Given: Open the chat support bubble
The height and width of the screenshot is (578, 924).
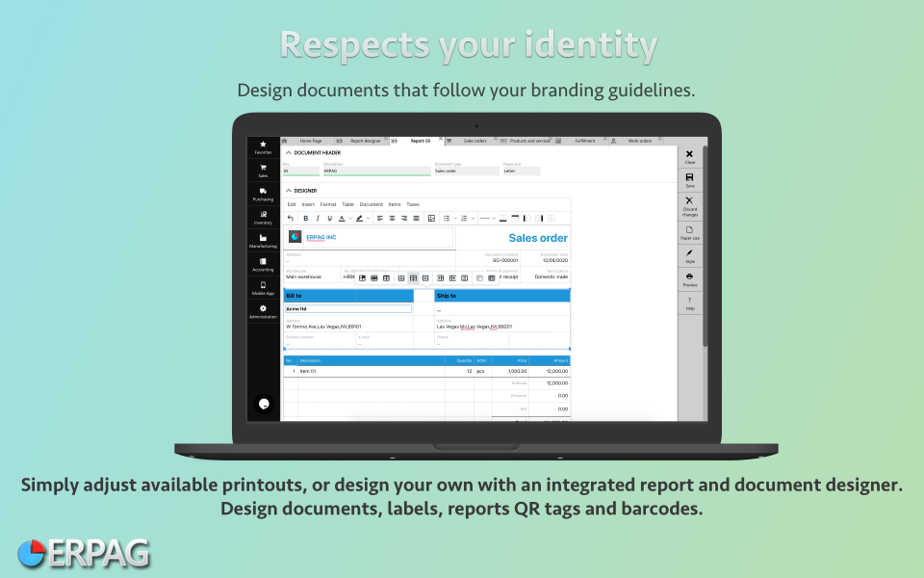Looking at the screenshot, I should click(x=264, y=404).
